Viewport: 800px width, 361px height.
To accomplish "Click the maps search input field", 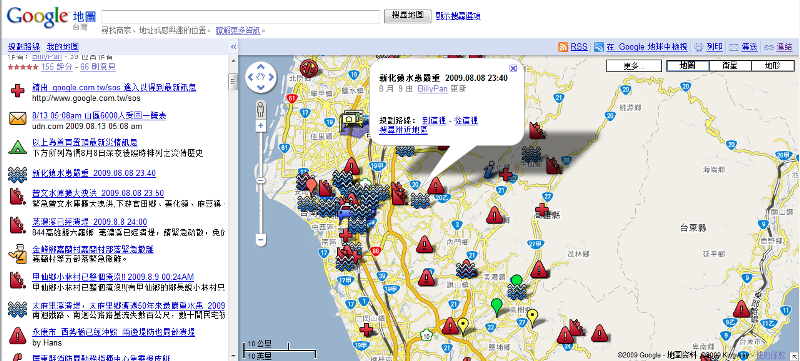I will pyautogui.click(x=240, y=16).
